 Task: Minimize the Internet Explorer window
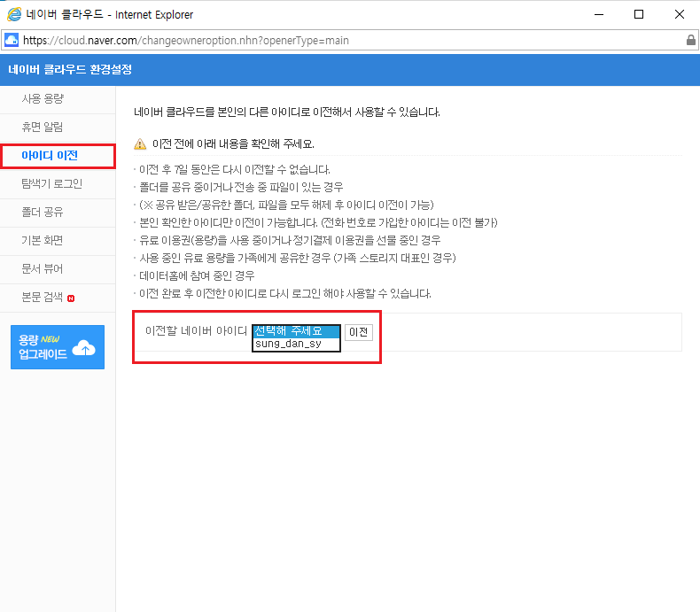point(599,14)
